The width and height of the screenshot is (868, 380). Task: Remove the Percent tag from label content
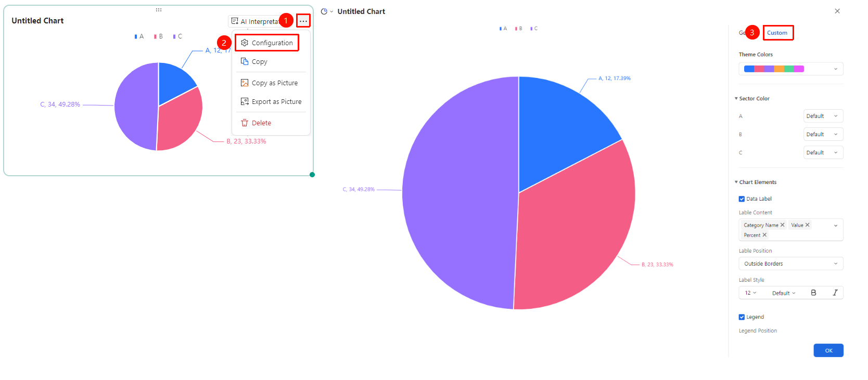[x=764, y=235]
